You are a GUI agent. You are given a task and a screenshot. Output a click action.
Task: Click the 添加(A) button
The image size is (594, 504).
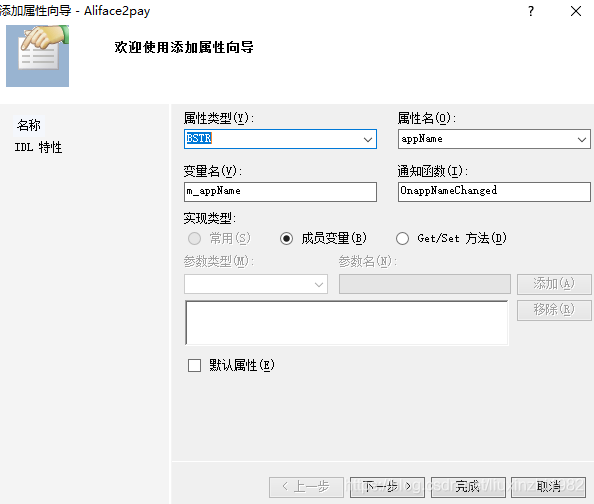pyautogui.click(x=554, y=284)
